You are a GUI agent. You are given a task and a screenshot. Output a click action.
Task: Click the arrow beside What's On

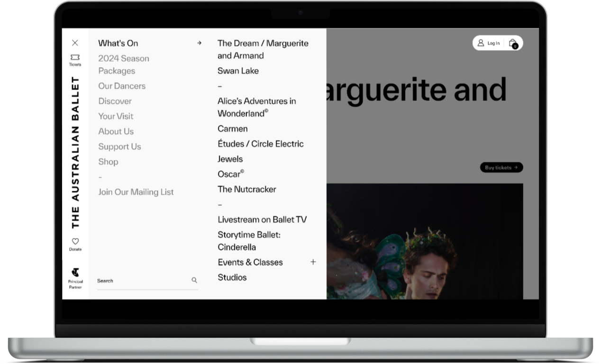pos(199,43)
